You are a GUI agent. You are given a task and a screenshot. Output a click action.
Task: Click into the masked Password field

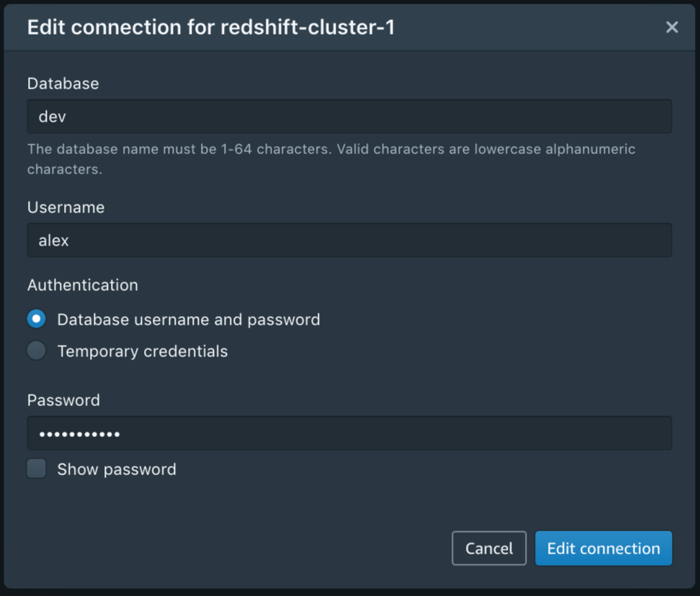click(349, 433)
